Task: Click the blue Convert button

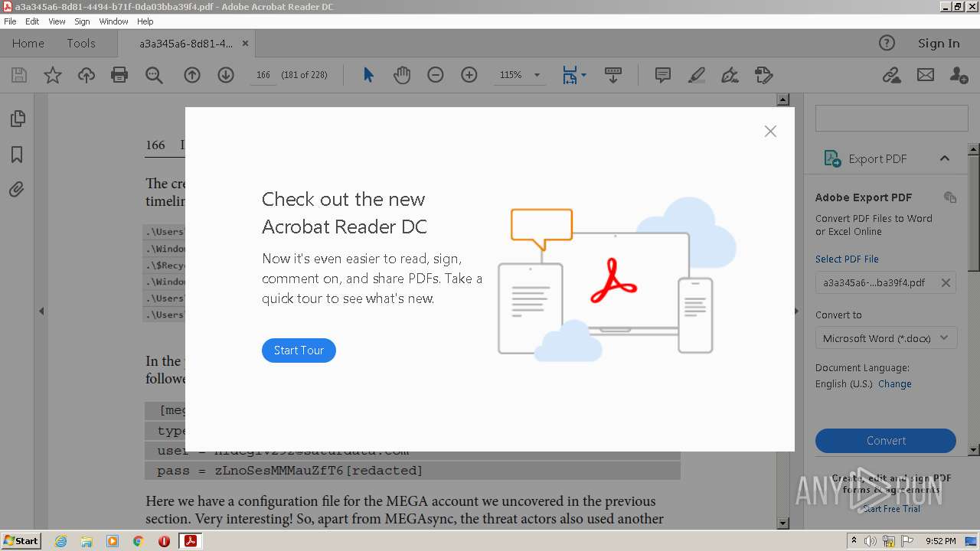Action: point(886,441)
